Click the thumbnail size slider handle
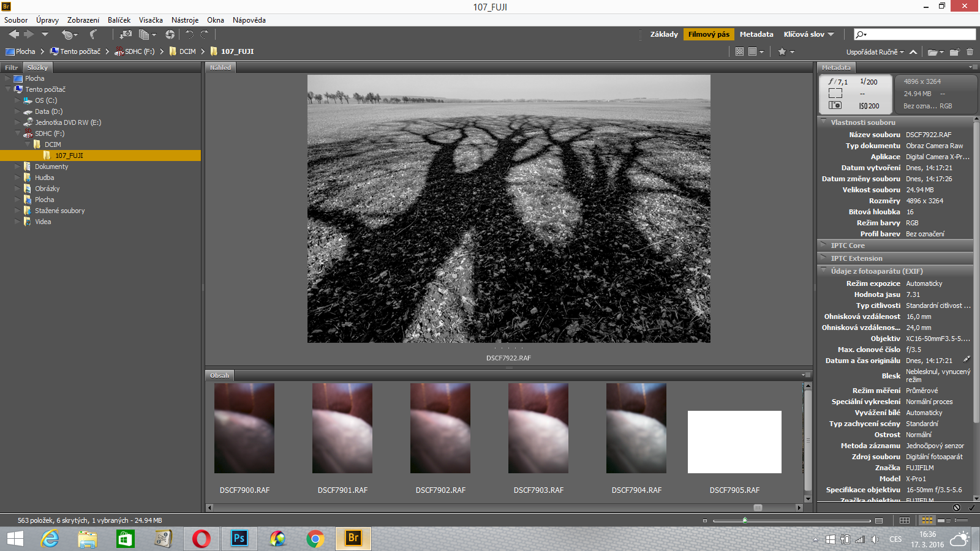Screen dimensions: 980x551 [x=745, y=520]
